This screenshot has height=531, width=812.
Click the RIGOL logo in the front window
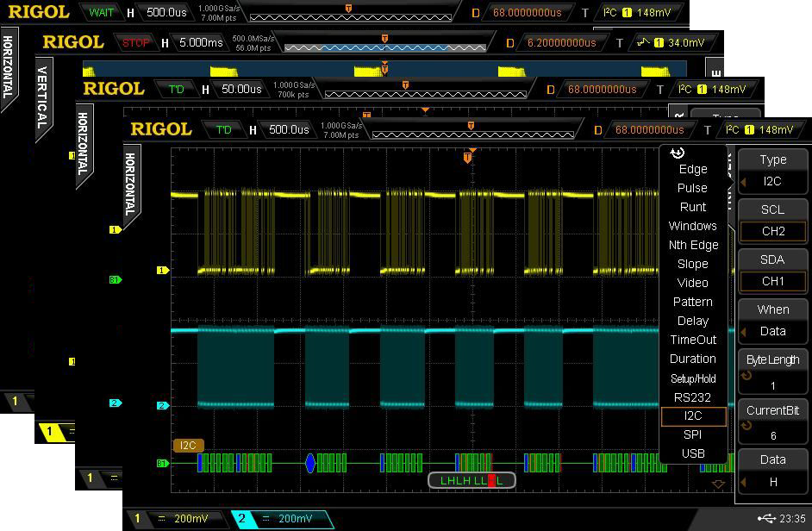pos(161,129)
